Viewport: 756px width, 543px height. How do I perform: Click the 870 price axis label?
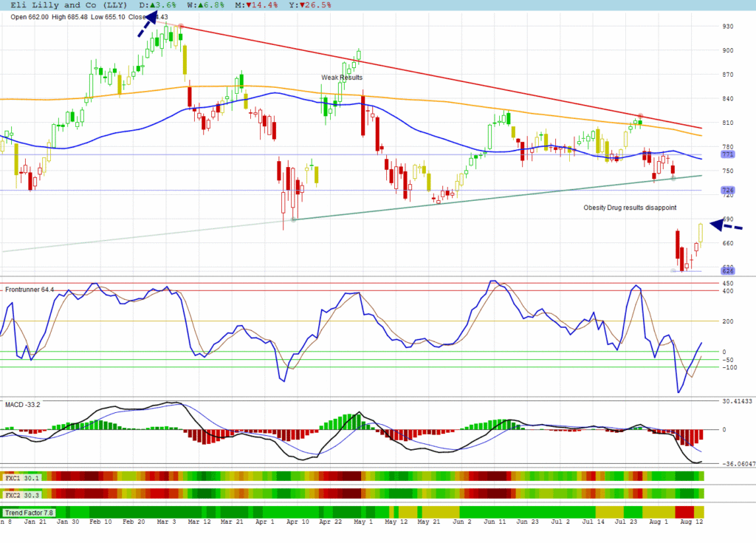click(727, 75)
